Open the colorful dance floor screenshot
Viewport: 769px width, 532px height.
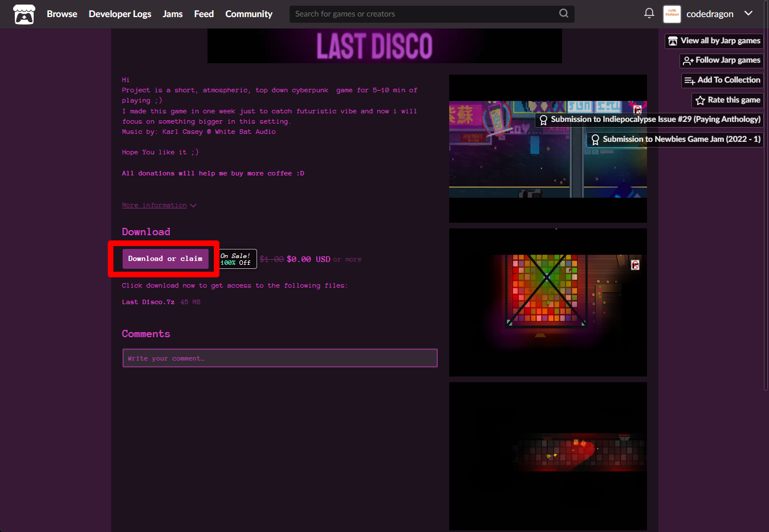[548, 302]
